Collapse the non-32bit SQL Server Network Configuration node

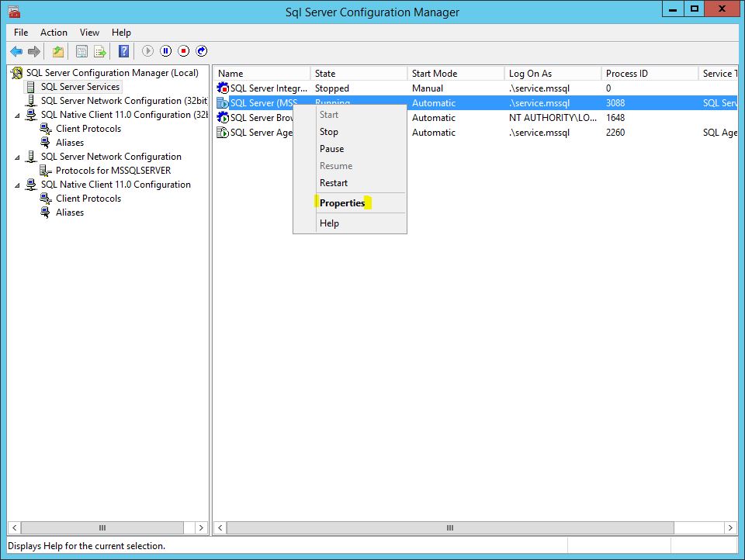17,157
